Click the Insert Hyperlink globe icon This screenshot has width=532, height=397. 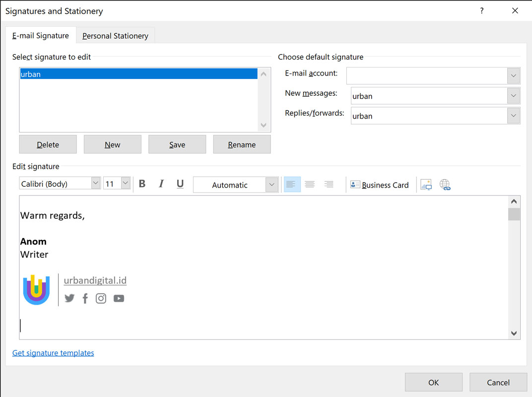pyautogui.click(x=445, y=185)
